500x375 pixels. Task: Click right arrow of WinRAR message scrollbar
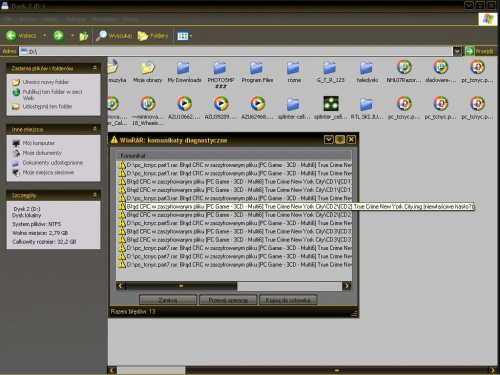pos(347,286)
